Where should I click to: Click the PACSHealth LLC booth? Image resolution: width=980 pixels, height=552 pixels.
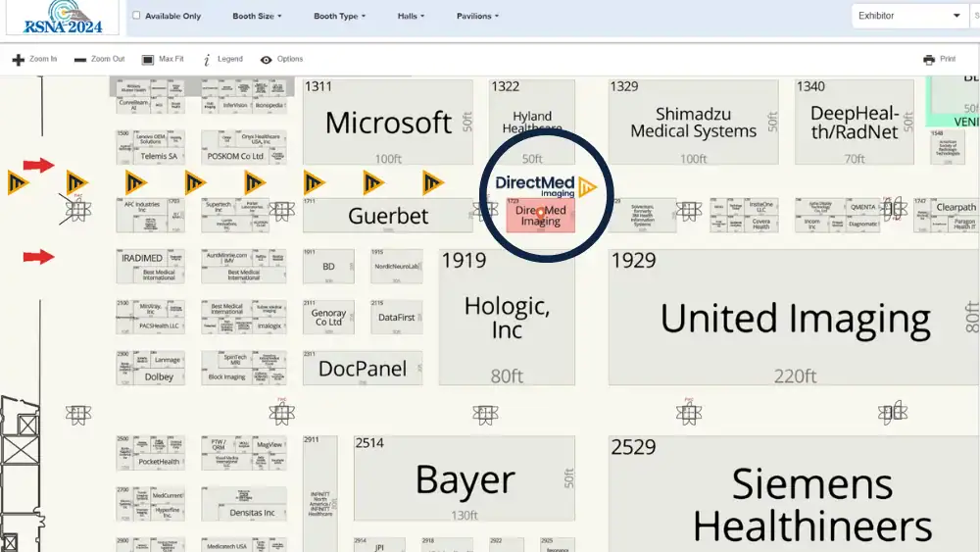pyautogui.click(x=159, y=326)
